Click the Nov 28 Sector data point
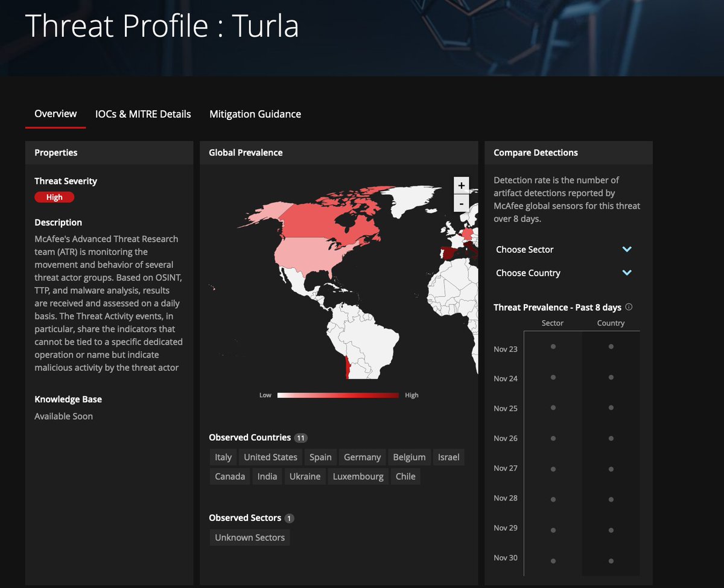This screenshot has height=588, width=724. tap(553, 499)
